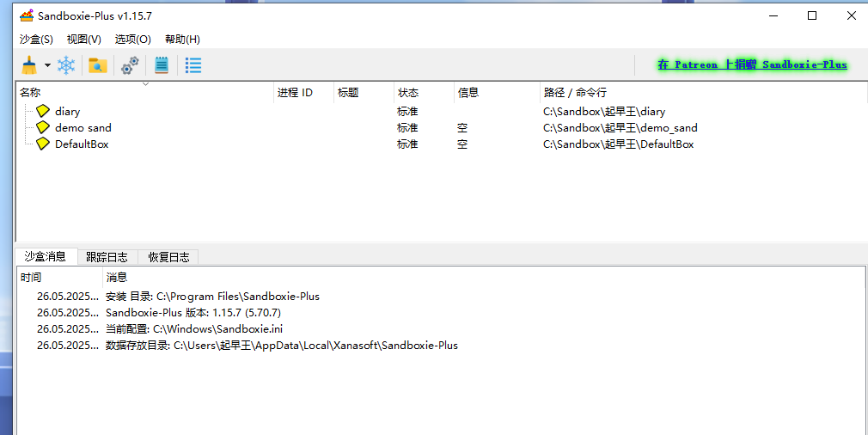Sort by the 状态 column header

click(424, 93)
